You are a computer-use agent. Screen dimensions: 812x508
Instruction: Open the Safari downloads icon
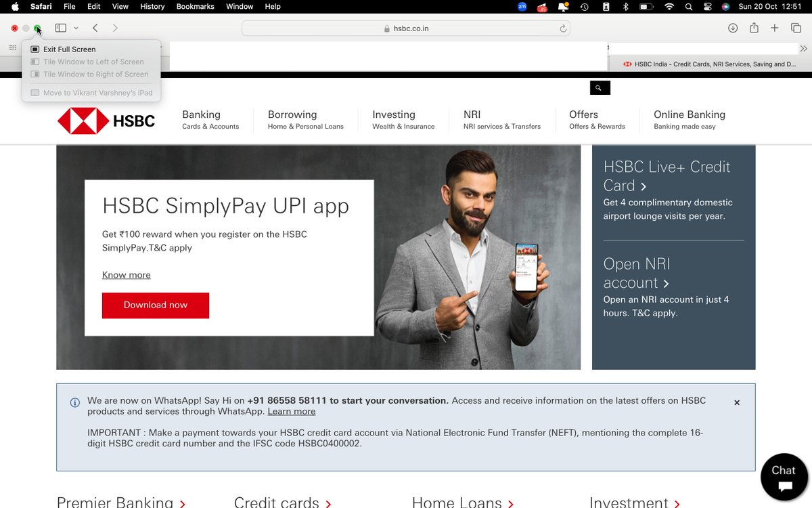733,28
